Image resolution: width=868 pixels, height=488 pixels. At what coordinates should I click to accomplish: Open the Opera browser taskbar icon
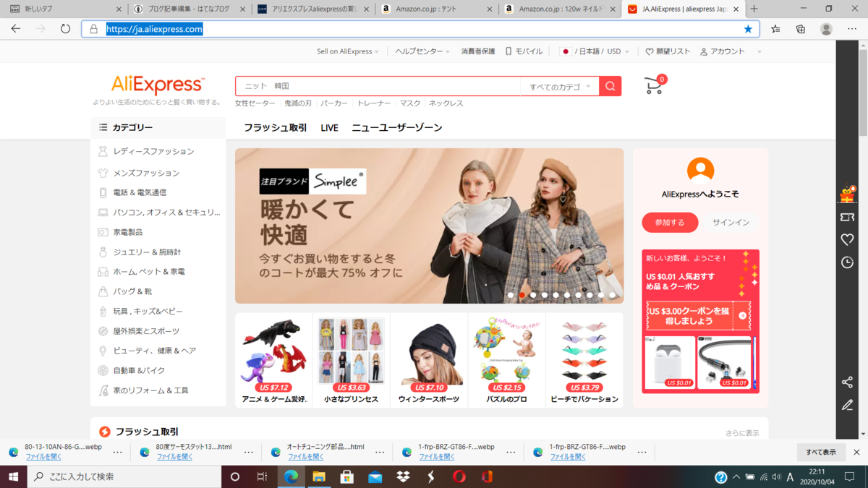[459, 476]
